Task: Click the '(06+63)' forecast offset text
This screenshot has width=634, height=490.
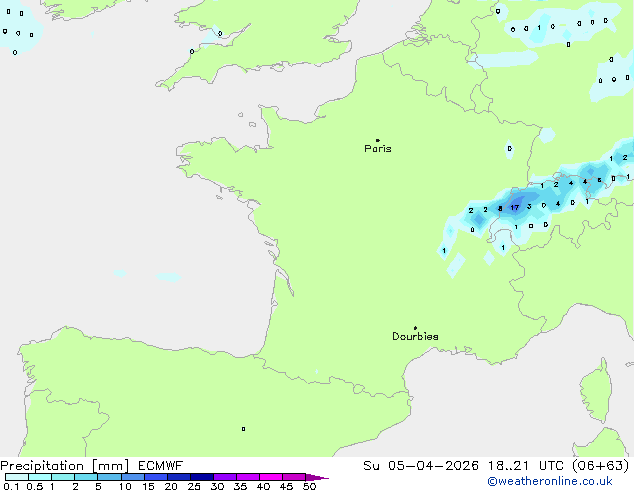Action: point(601,466)
